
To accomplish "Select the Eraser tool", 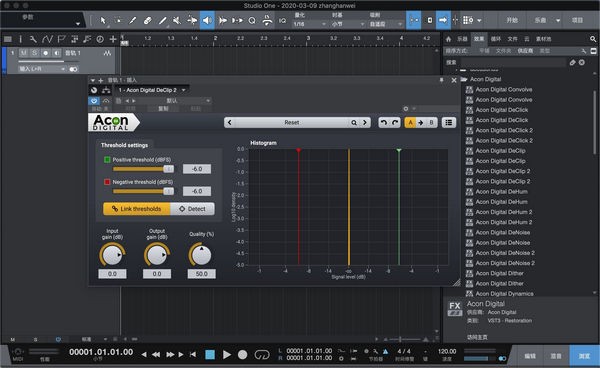I will [148, 20].
